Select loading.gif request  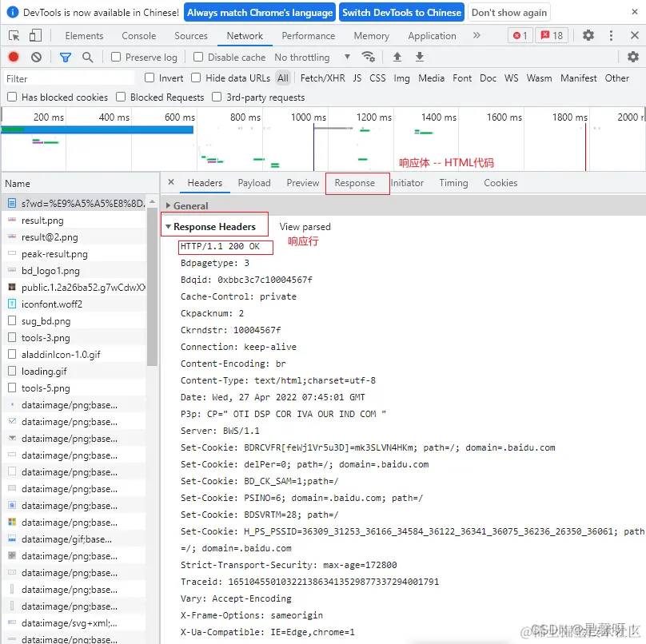point(74,372)
